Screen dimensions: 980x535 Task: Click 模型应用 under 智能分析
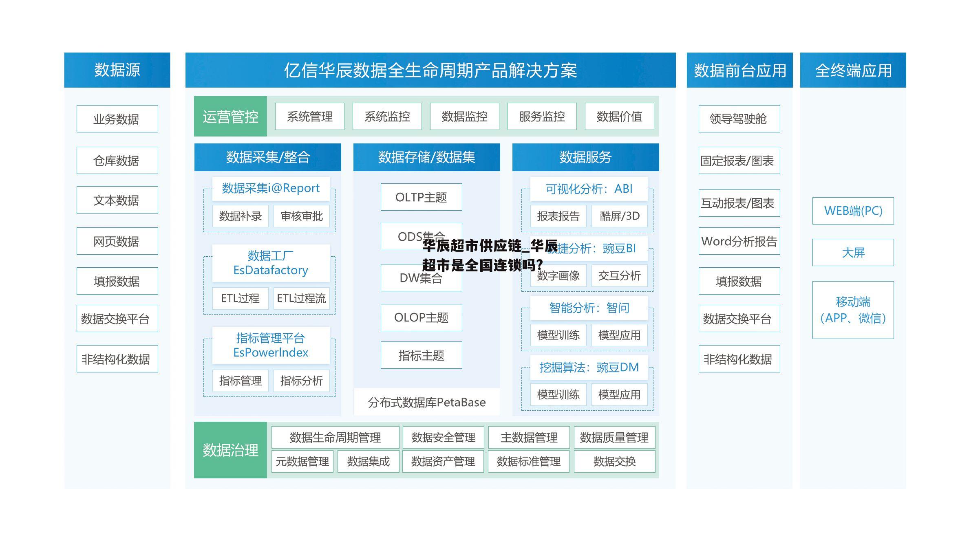click(620, 335)
